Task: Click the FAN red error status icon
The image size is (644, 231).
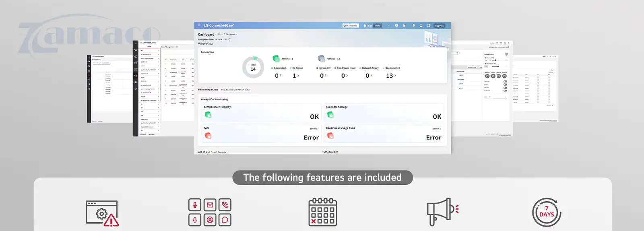Action: pos(208,136)
